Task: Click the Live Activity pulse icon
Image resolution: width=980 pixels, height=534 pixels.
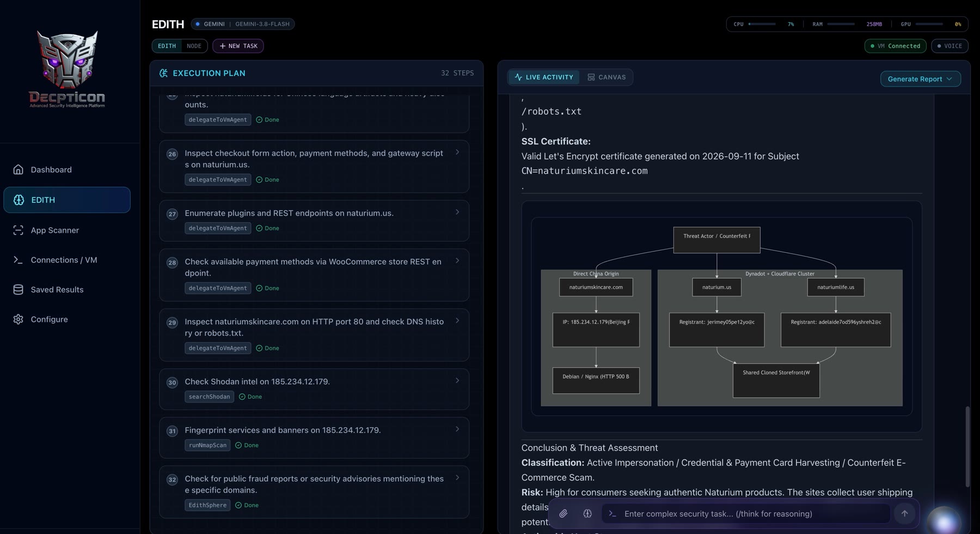Action: point(518,77)
